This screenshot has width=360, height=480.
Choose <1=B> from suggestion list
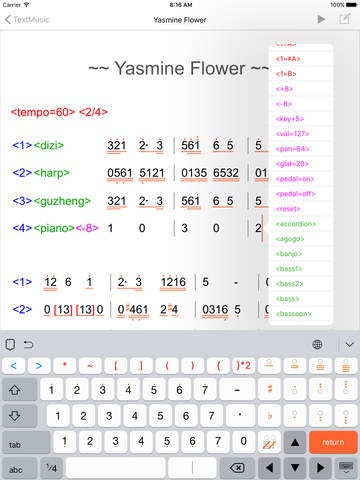pos(301,74)
